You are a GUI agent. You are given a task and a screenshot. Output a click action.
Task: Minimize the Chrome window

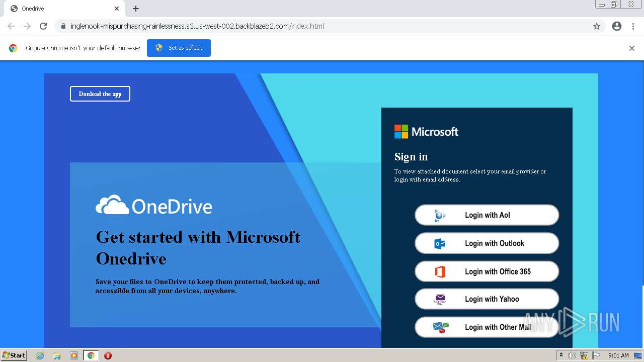(x=601, y=4)
